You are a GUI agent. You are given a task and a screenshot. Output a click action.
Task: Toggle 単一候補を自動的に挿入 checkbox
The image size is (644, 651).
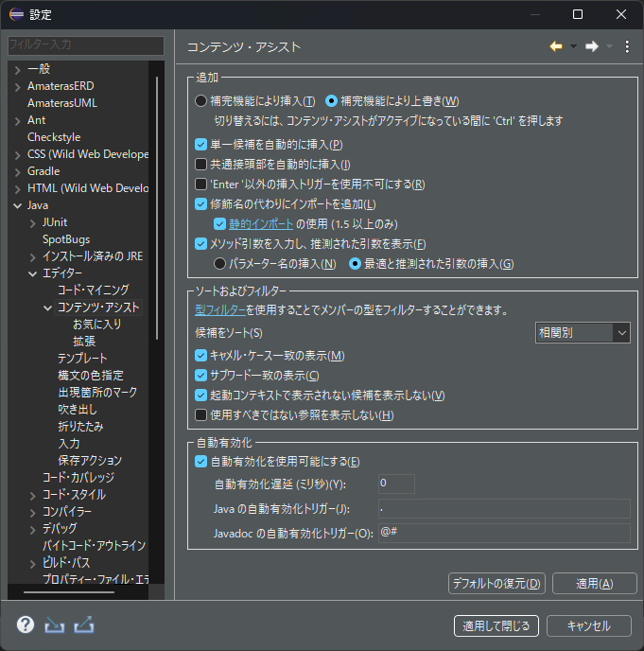[200, 145]
